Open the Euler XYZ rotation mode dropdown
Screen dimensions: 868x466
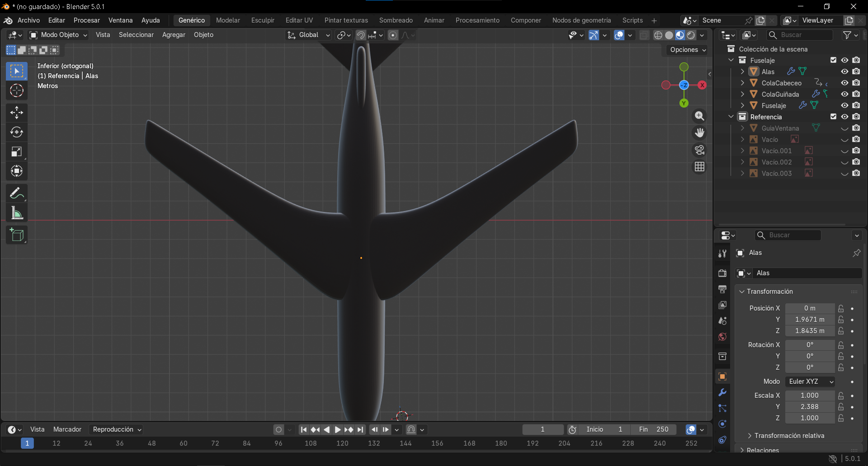(810, 381)
